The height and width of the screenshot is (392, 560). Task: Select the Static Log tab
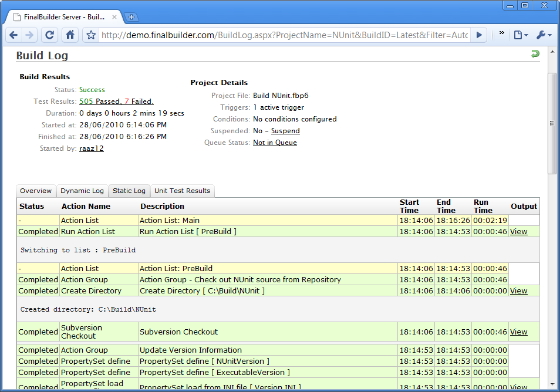(129, 191)
